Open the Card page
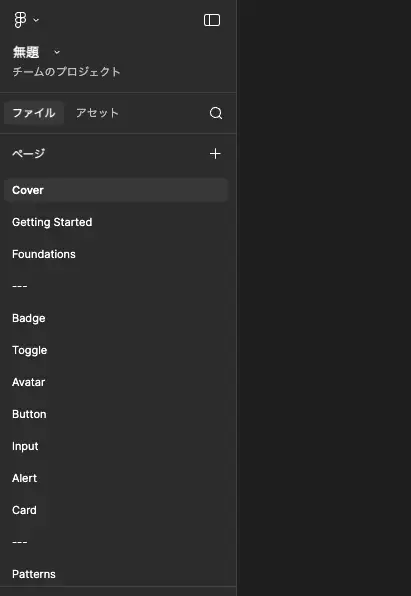Viewport: 411px width, 596px height. [x=116, y=510]
